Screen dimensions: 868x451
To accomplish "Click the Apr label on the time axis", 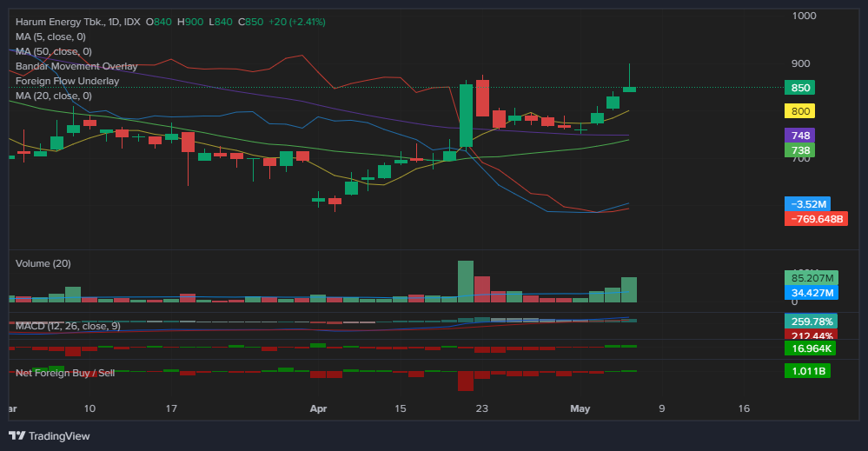I will [x=319, y=408].
